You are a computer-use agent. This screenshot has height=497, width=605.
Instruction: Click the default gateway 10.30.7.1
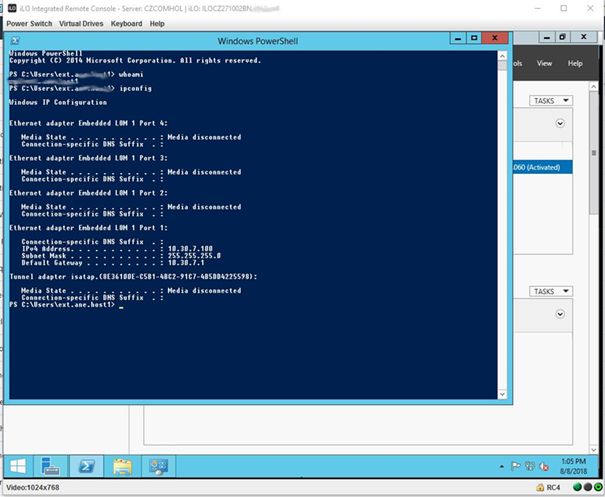186,263
